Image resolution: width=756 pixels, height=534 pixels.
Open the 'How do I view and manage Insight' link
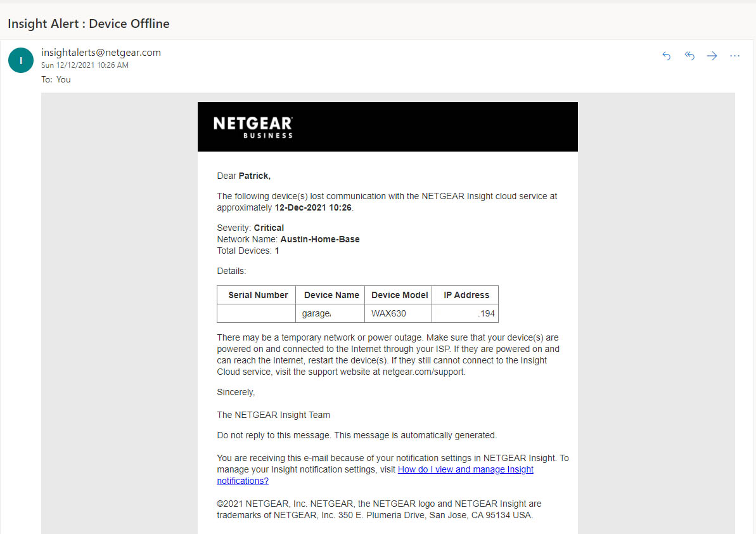(x=466, y=469)
